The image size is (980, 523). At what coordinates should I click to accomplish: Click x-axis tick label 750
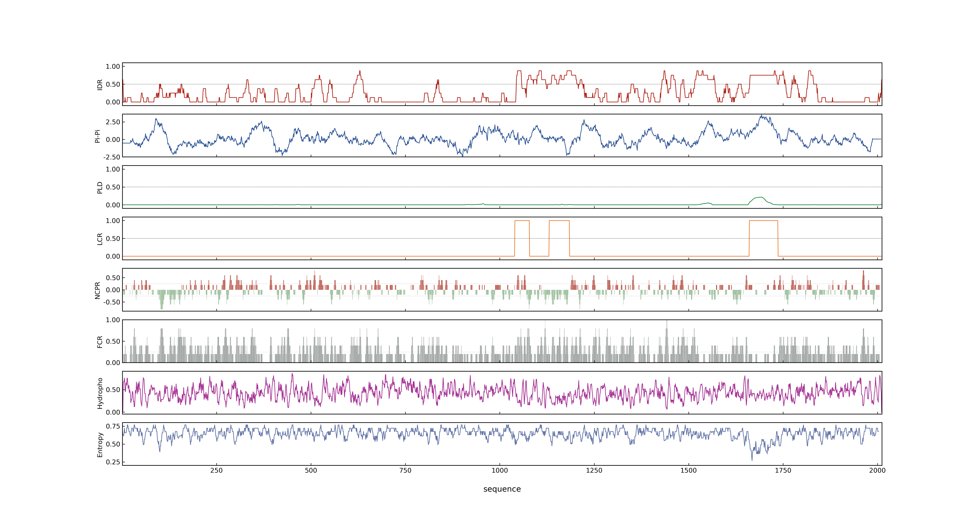405,470
